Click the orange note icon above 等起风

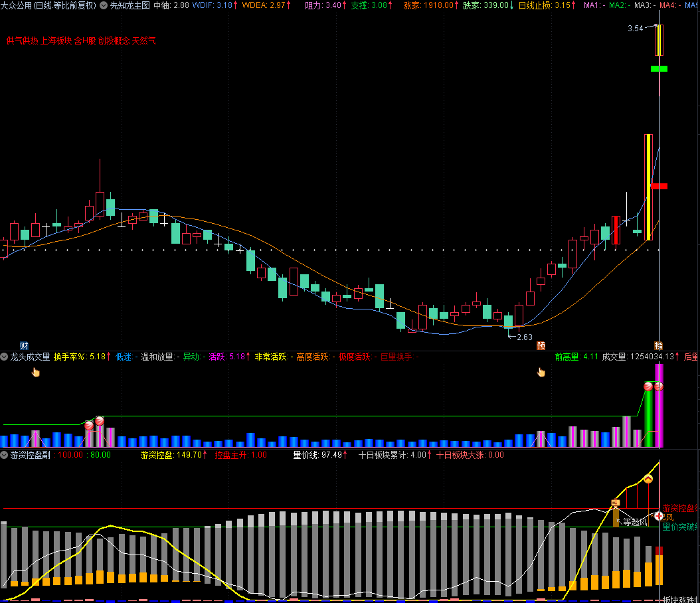pyautogui.click(x=616, y=503)
